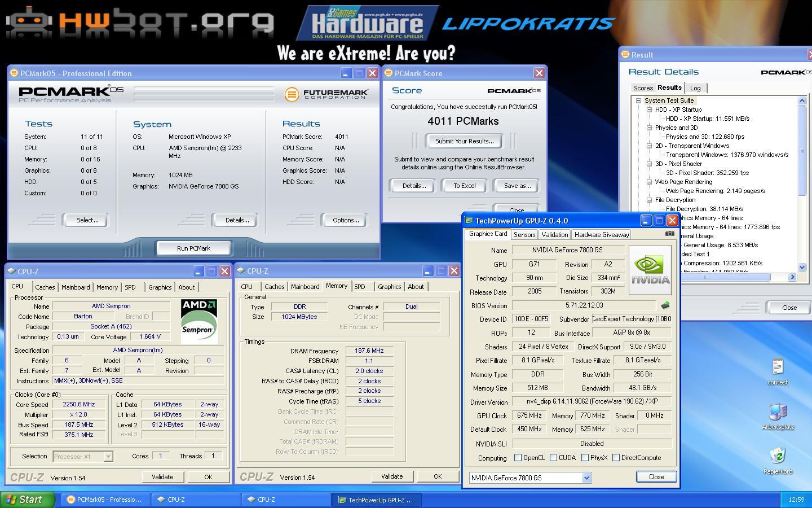Click the BIOS save chip icon in GPU-Z

pos(665,305)
